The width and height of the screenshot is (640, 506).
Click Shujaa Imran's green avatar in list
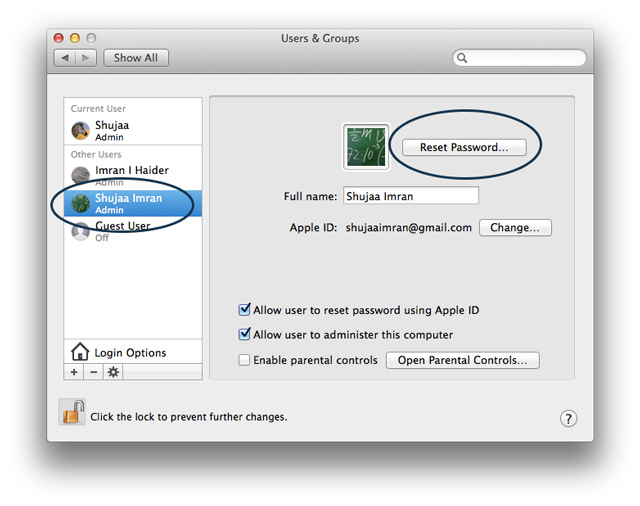pyautogui.click(x=80, y=203)
